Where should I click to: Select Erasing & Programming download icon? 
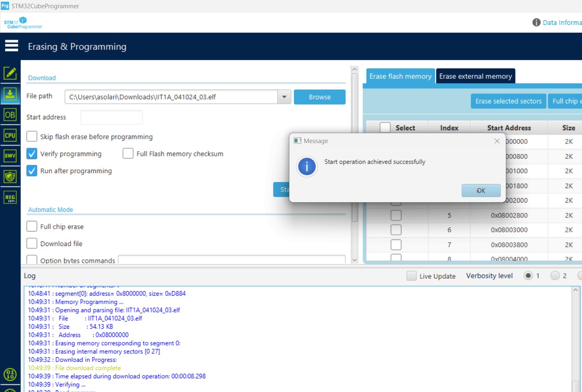[10, 94]
